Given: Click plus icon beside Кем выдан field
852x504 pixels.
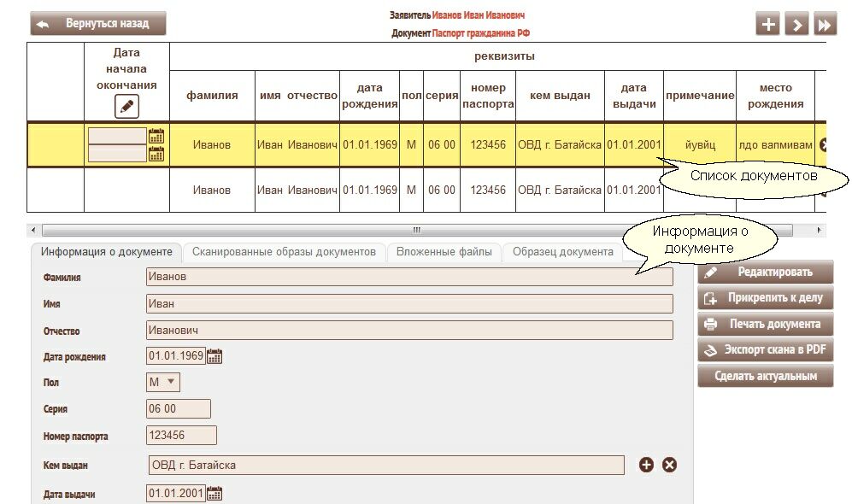Looking at the screenshot, I should point(646,465).
